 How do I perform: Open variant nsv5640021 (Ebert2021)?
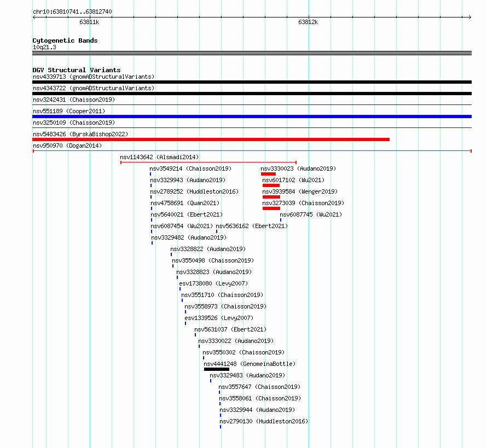coord(187,214)
